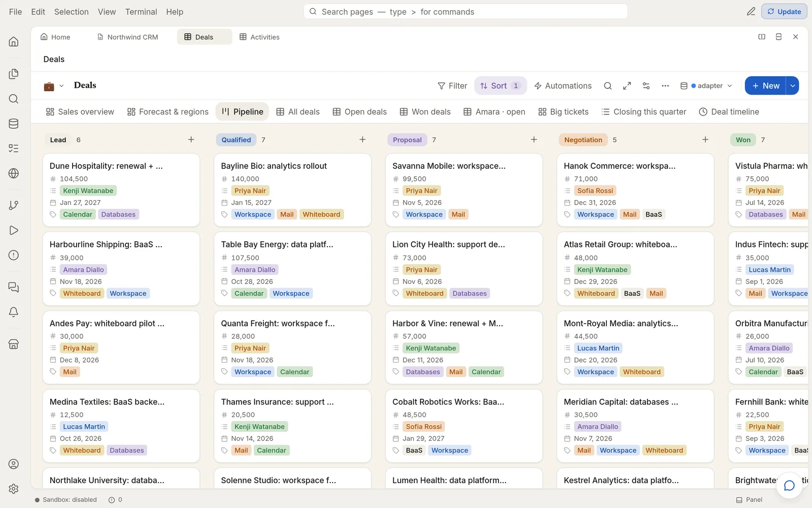Open the notifications bell icon
The image size is (812, 508).
click(14, 312)
